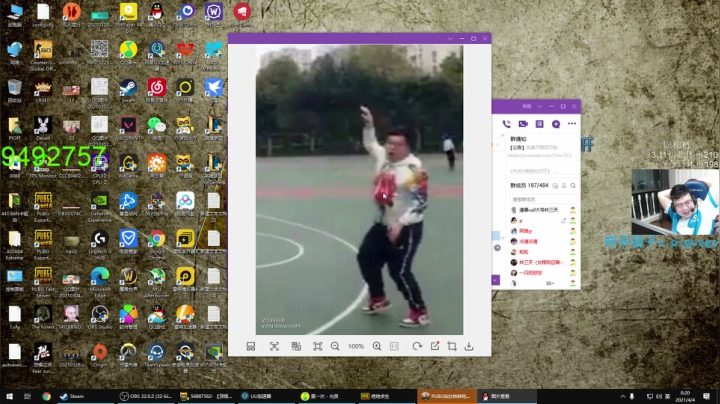720x404 pixels.
Task: Click the clock history icon in QQ chat
Action: pyautogui.click(x=497, y=248)
